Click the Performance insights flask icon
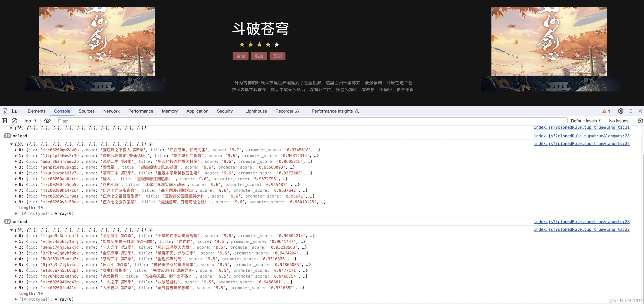 (x=357, y=111)
